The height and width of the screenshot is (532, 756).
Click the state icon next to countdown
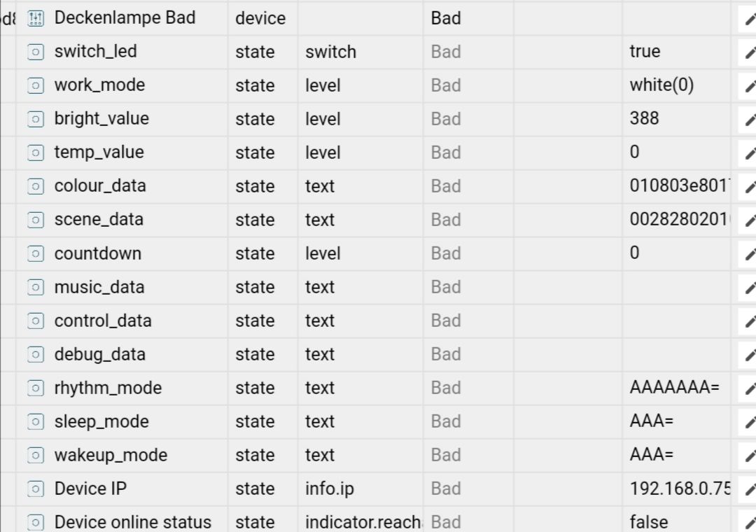[36, 253]
